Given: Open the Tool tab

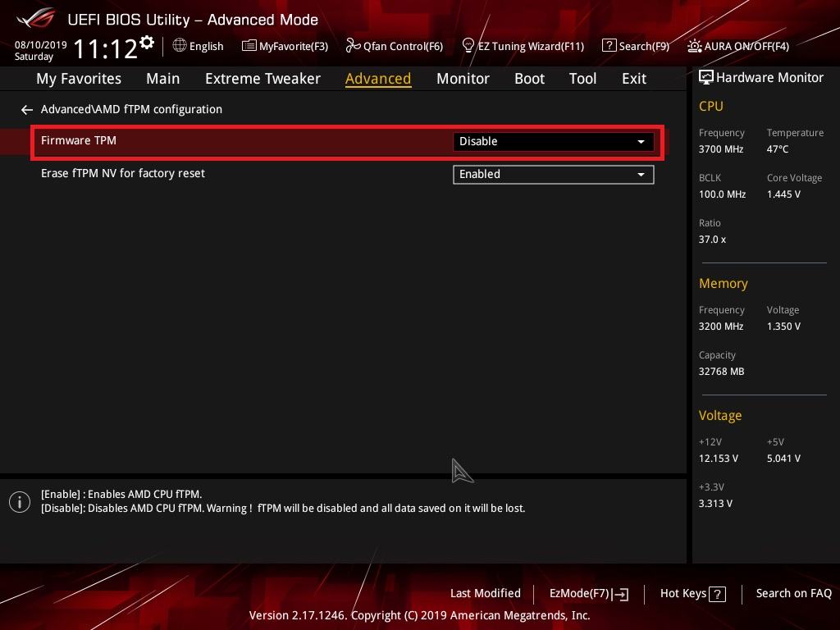Looking at the screenshot, I should pyautogui.click(x=583, y=79).
